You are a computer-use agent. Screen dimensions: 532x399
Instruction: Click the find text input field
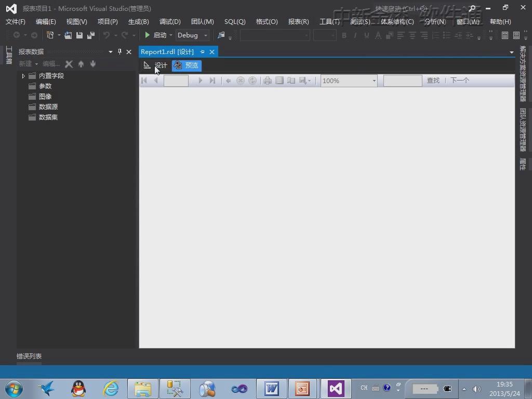pos(403,81)
